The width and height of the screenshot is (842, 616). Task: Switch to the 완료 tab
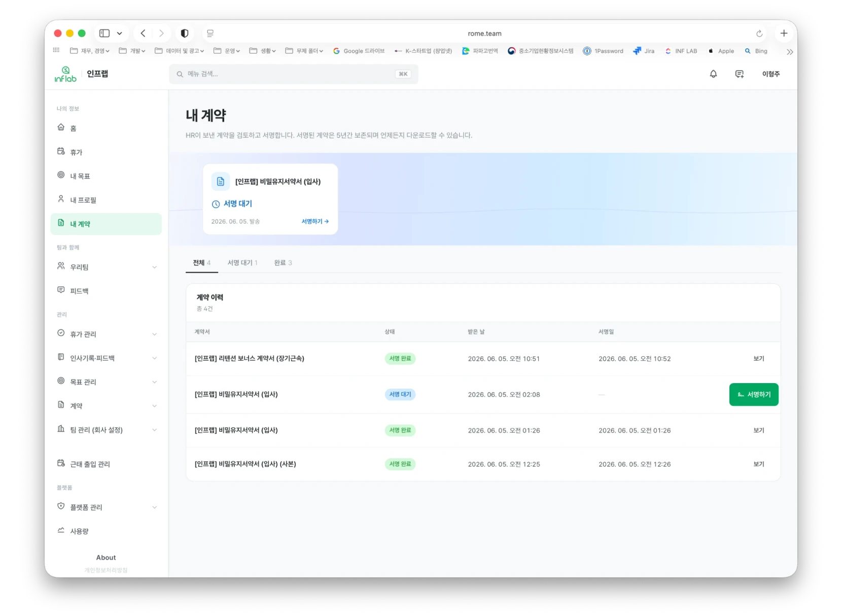283,262
